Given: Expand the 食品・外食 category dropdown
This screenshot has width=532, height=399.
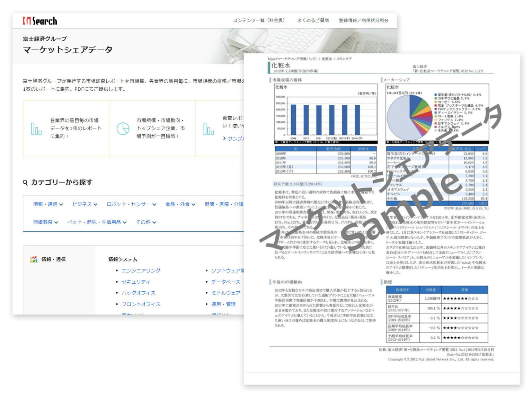Looking at the screenshot, I should coord(180,204).
